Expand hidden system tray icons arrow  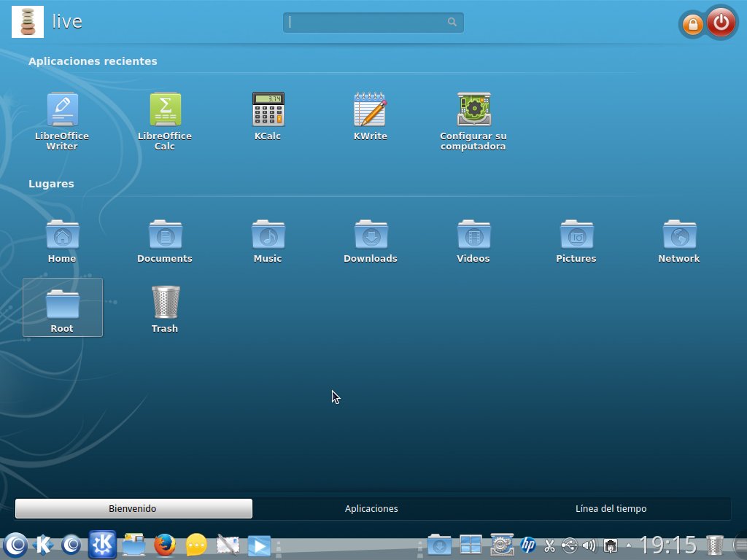(x=628, y=545)
